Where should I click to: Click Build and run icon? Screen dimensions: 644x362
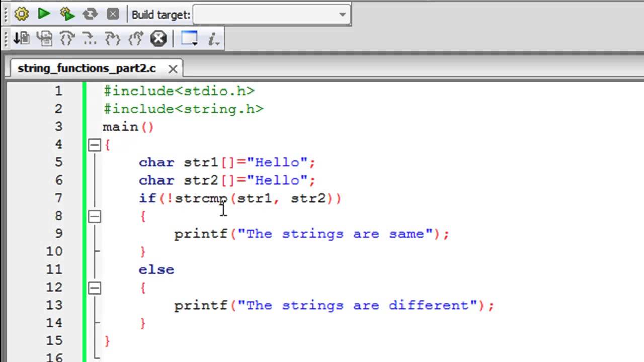point(67,14)
